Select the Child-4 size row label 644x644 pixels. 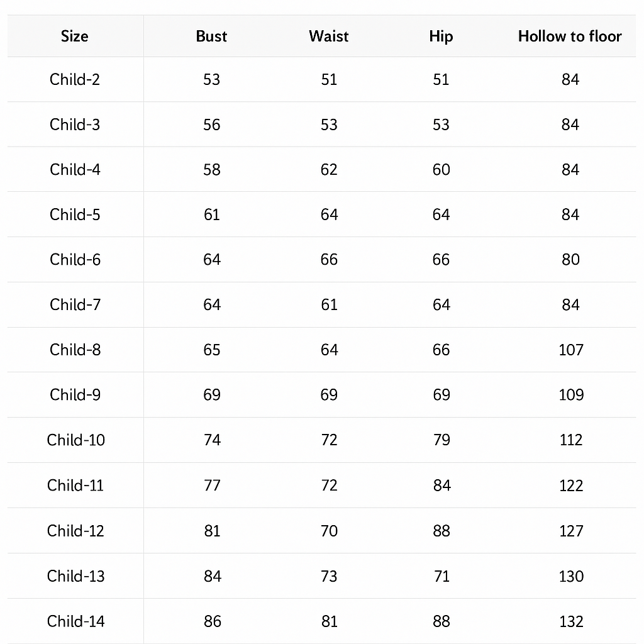coord(75,169)
